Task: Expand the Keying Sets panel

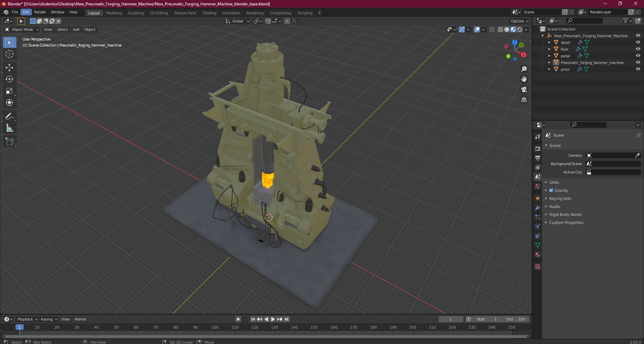Action: 560,199
